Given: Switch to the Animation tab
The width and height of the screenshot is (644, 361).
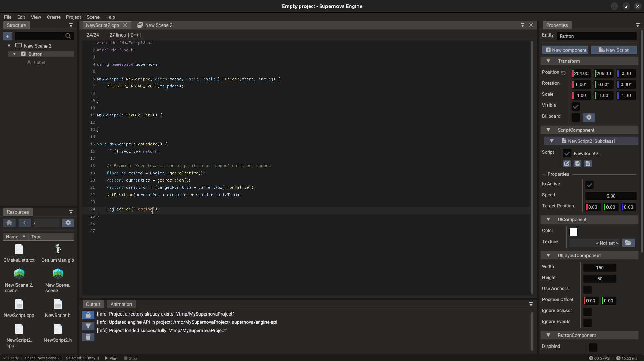Looking at the screenshot, I should tap(121, 304).
